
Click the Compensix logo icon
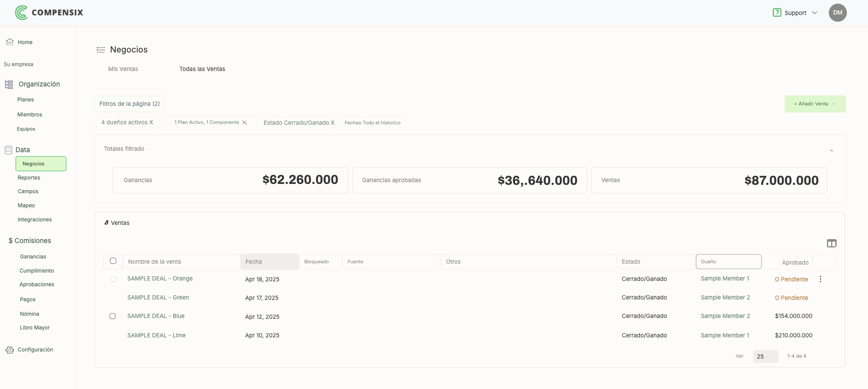(21, 12)
